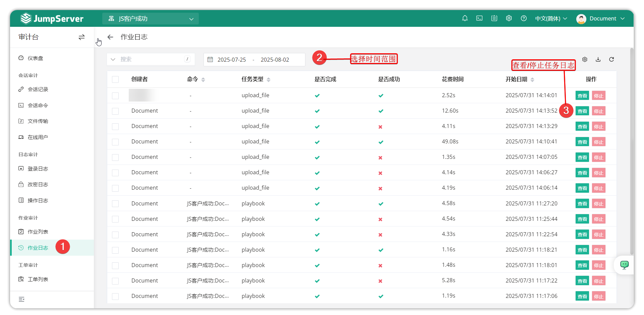Click the end date 2025-08-02 field
The image size is (644, 315).
click(275, 60)
